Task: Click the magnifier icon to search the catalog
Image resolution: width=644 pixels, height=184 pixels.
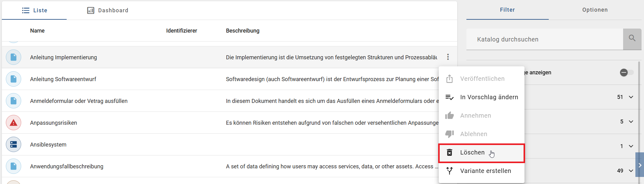Action: (x=632, y=38)
